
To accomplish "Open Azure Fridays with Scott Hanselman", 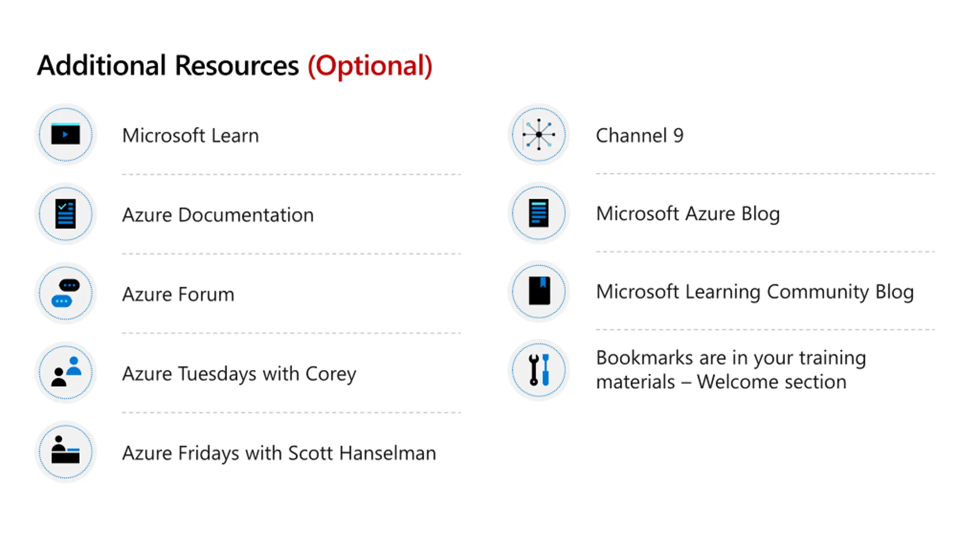I will 279,453.
